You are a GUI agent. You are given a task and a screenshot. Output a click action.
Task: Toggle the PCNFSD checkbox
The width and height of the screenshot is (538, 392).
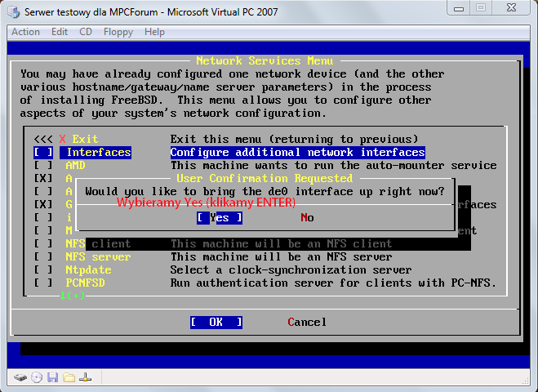tap(43, 283)
